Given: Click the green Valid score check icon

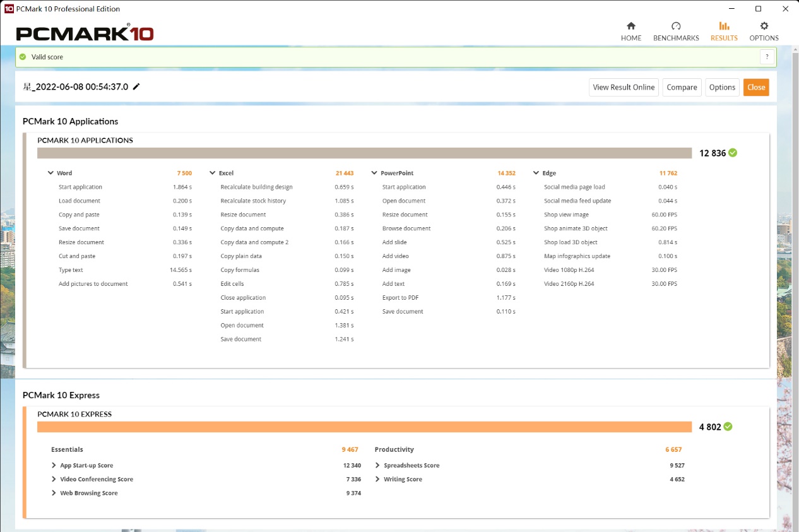Looking at the screenshot, I should tap(23, 57).
